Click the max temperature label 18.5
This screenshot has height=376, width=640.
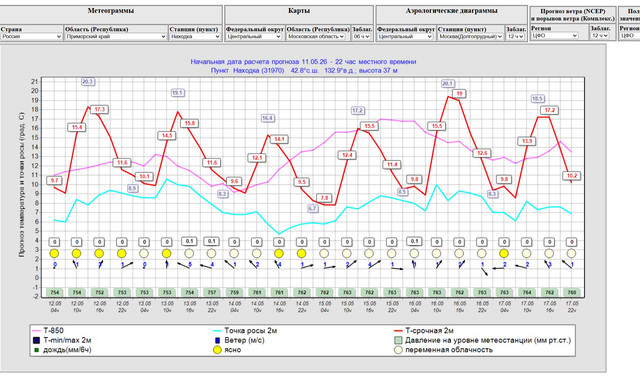537,99
